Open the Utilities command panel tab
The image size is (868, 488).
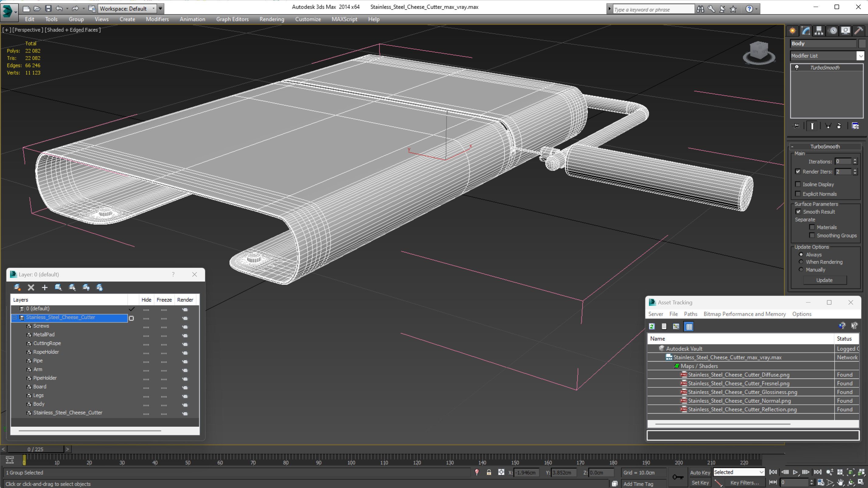click(x=859, y=31)
